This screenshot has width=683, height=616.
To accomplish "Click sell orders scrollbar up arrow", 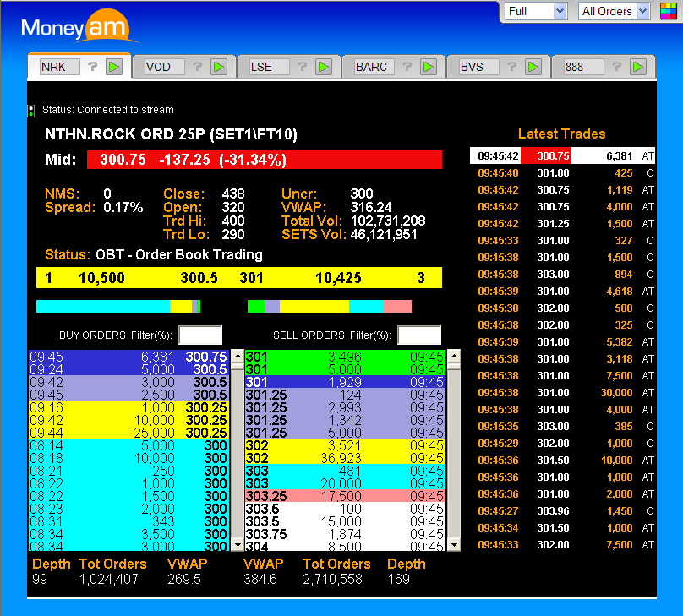I will (x=454, y=356).
